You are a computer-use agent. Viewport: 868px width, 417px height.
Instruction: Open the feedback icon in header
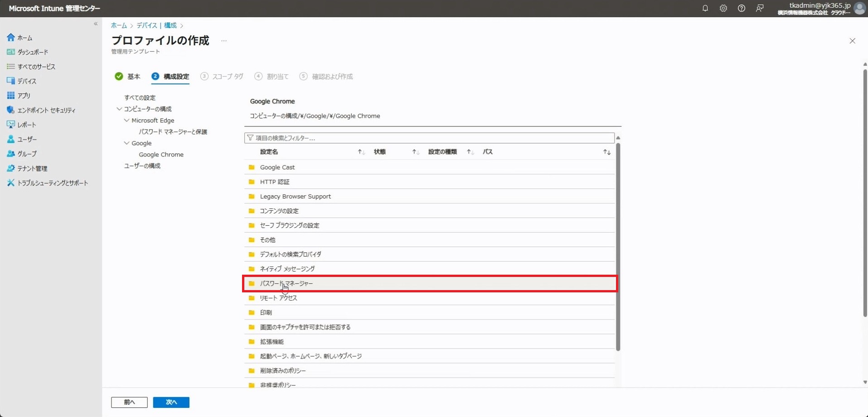click(760, 8)
